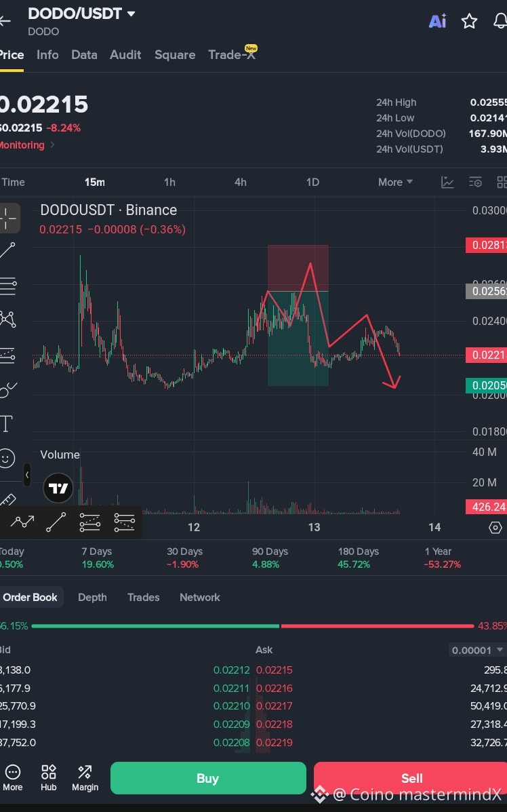This screenshot has width=507, height=812.
Task: Open the emoji sticker tool
Action: pyautogui.click(x=7, y=459)
